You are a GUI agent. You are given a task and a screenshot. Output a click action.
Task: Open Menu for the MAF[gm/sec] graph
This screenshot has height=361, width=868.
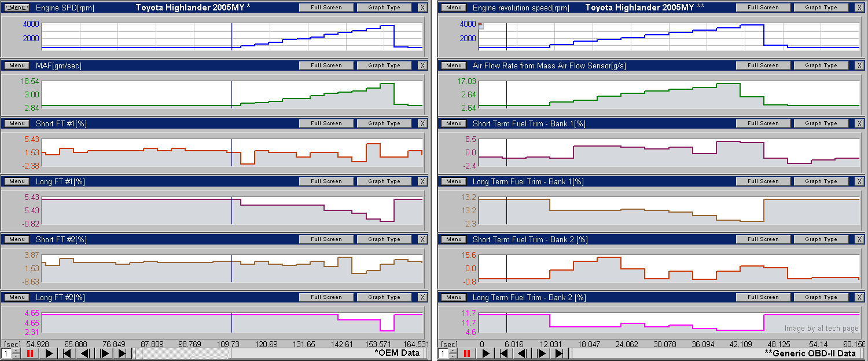pos(17,65)
